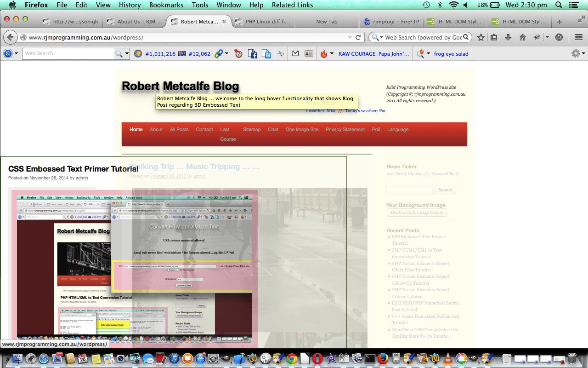Open 'November 26, 2014' post date link
Viewport: 588px width, 368px height.
click(x=49, y=178)
